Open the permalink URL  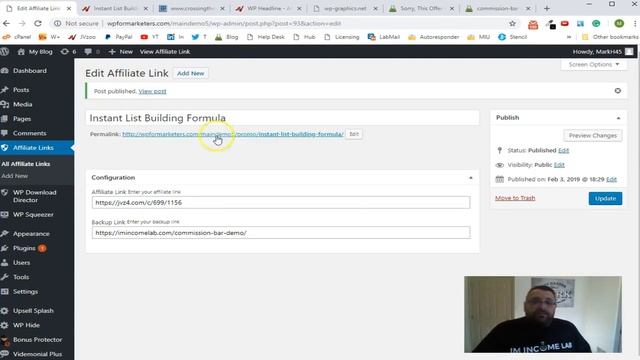pos(233,134)
